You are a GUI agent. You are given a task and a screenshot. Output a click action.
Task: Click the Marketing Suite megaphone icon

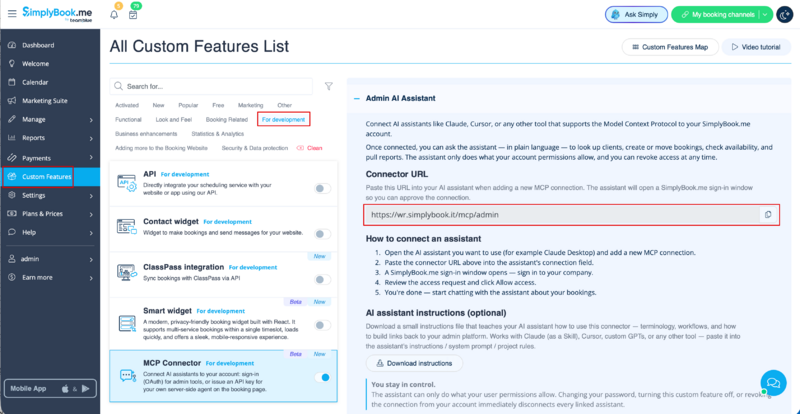coord(12,101)
